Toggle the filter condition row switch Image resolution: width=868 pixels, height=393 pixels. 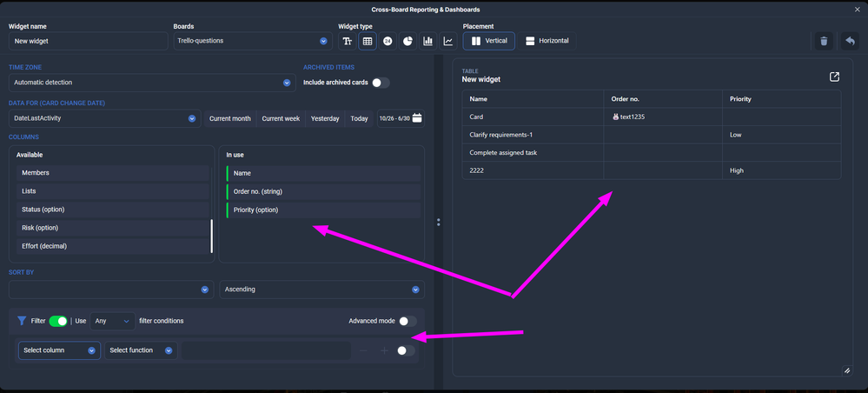click(x=406, y=350)
